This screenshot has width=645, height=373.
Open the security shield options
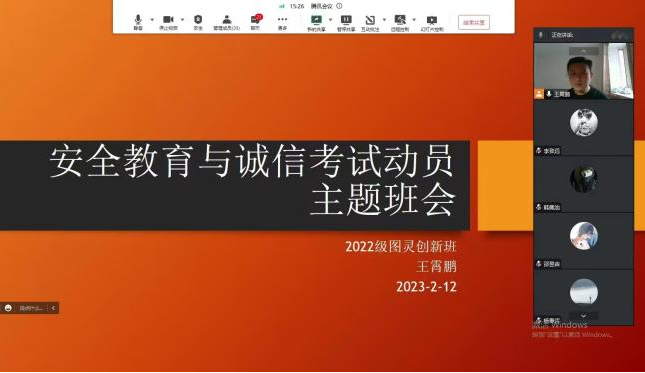pyautogui.click(x=198, y=22)
